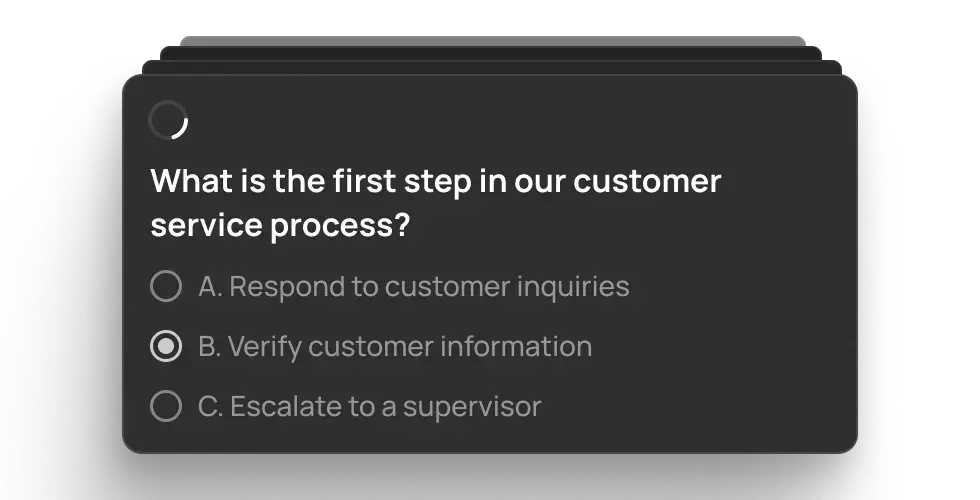Viewport: 980px width, 500px height.
Task: Click the heading line service process?
Action: coord(280,225)
